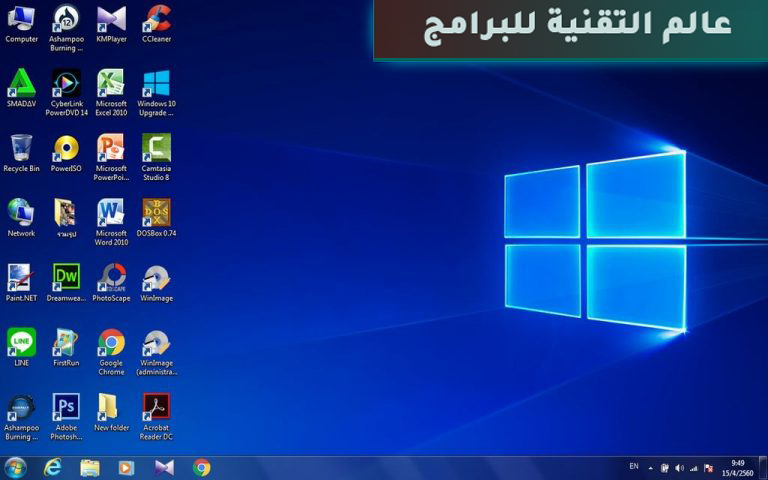Open File Explorer from the taskbar

pos(90,468)
